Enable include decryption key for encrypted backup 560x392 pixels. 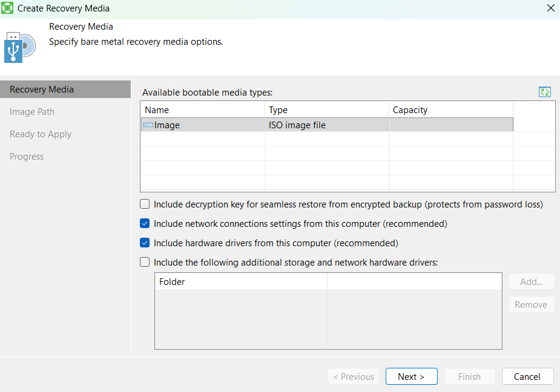pyautogui.click(x=145, y=204)
